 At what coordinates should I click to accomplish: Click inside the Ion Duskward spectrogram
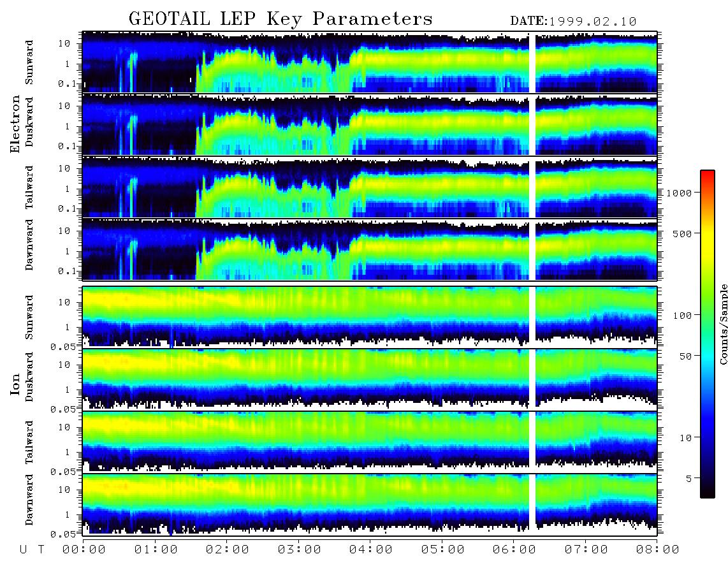pyautogui.click(x=370, y=379)
